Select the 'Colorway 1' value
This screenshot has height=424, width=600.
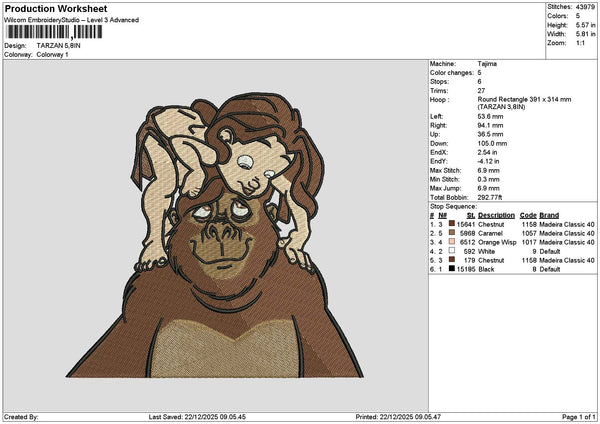[52, 54]
